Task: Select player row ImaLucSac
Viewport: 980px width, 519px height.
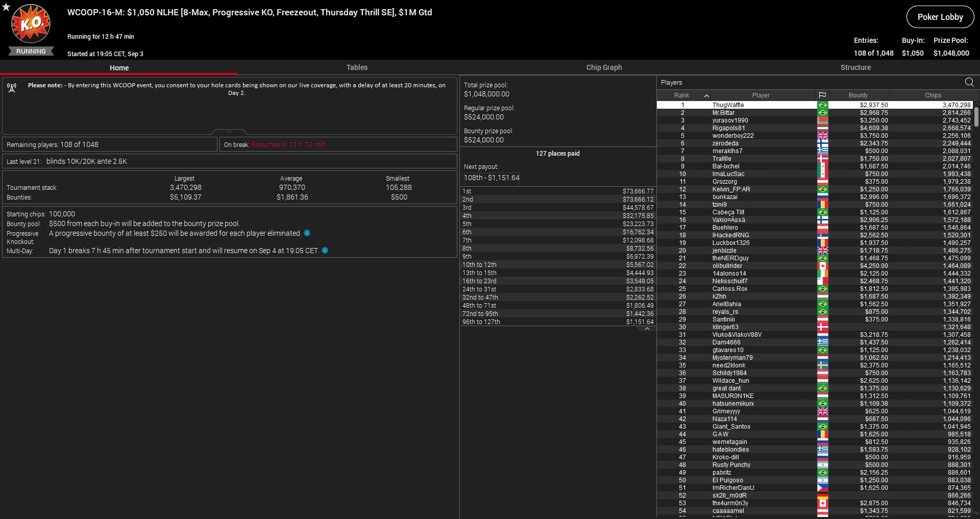Action: 815,174
